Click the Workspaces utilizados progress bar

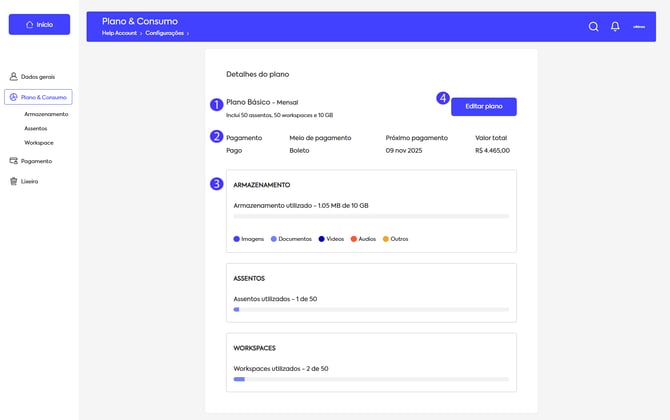pyautogui.click(x=371, y=379)
